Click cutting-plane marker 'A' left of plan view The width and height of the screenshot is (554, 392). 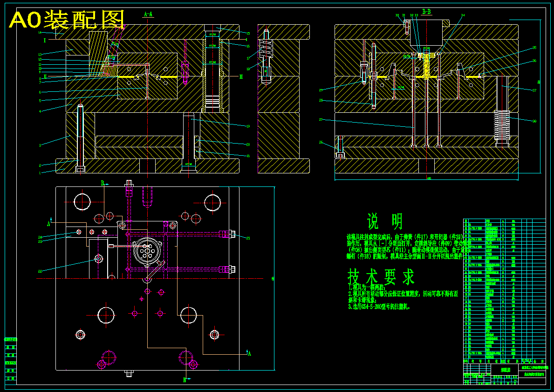[49, 223]
